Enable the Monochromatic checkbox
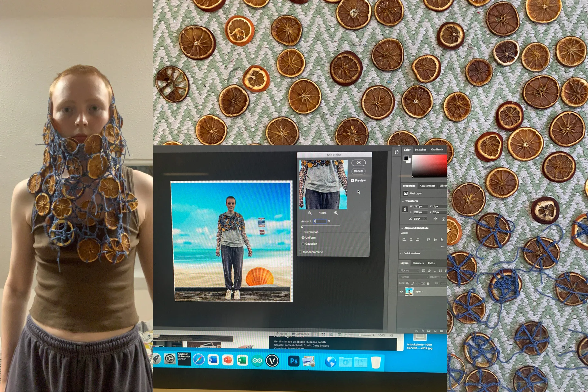Viewport: 588px width, 392px height. pyautogui.click(x=300, y=252)
